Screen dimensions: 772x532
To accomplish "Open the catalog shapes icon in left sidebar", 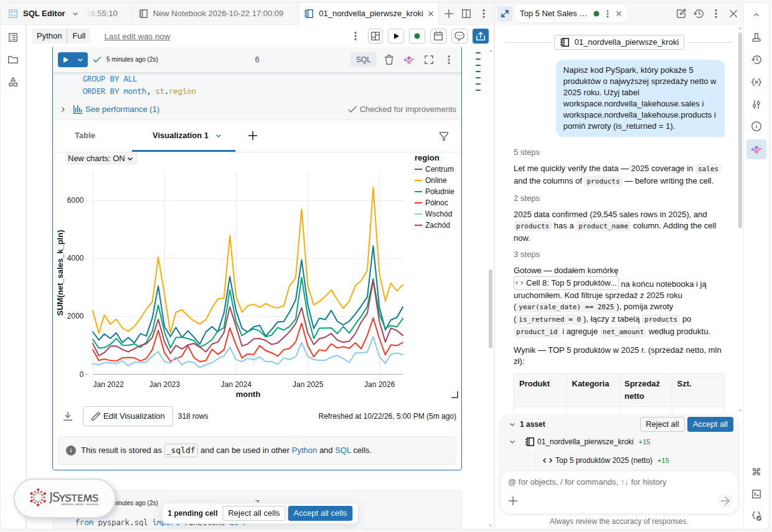I will tap(13, 82).
